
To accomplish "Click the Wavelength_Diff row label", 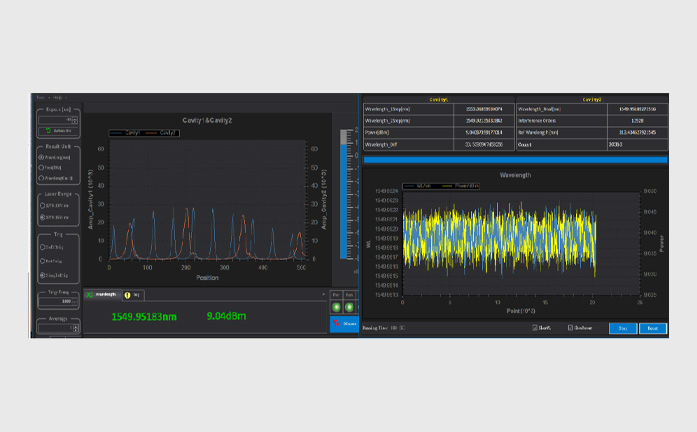I will point(381,144).
